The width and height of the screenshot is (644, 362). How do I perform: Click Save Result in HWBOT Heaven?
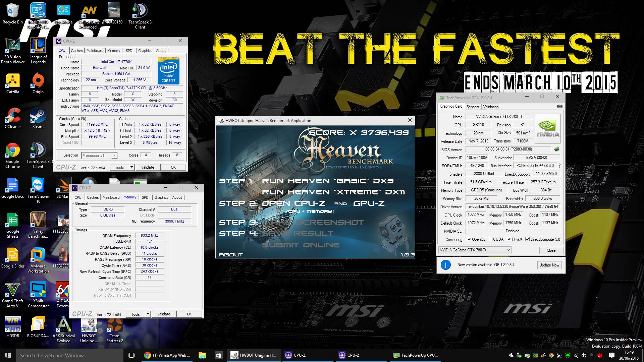coord(298,234)
